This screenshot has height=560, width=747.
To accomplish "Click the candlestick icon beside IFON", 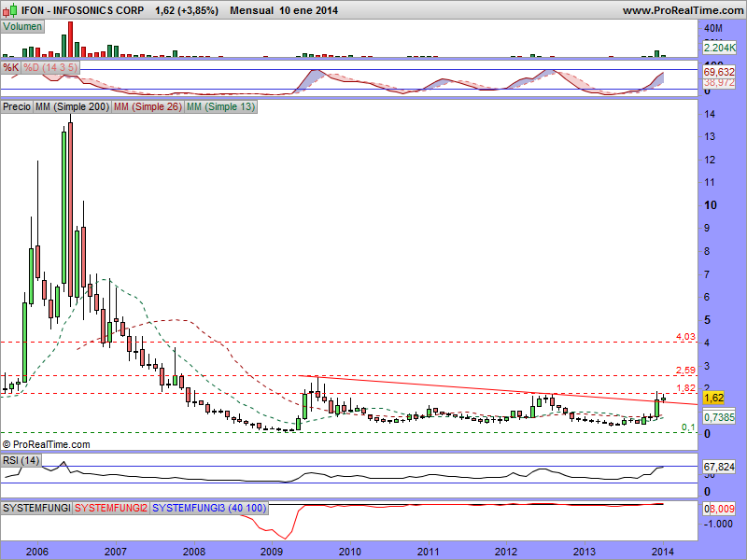I will point(10,10).
